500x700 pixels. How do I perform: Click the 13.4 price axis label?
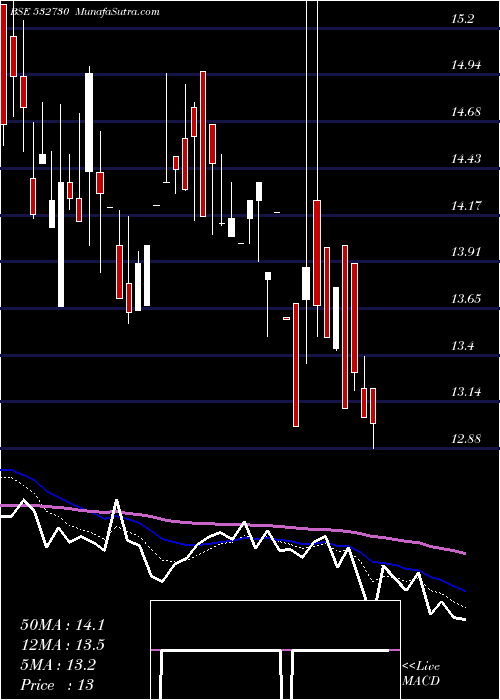point(463,346)
